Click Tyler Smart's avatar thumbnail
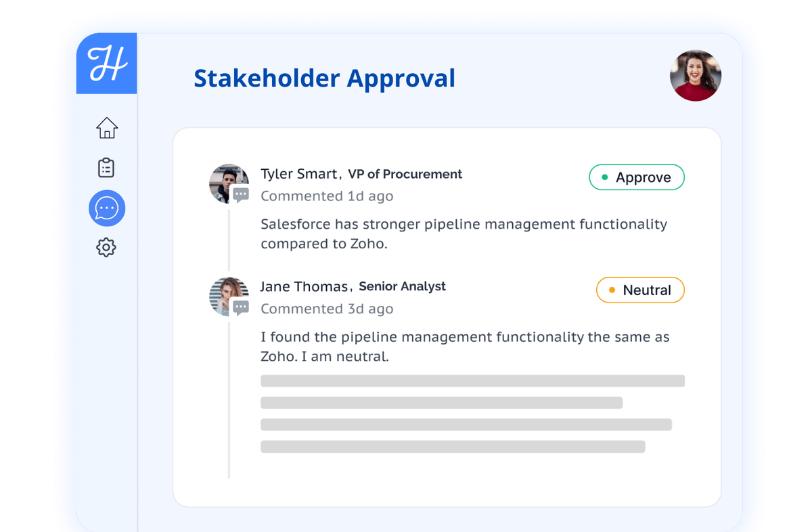The width and height of the screenshot is (812, 532). pyautogui.click(x=229, y=183)
